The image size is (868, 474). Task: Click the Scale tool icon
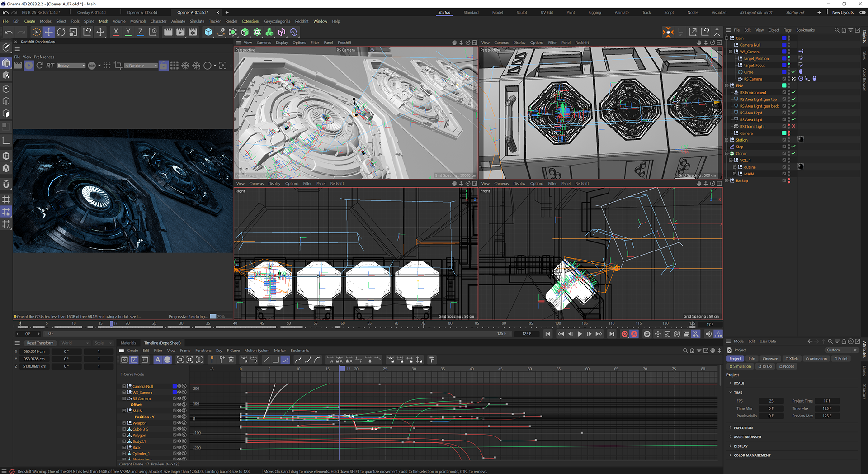[73, 32]
